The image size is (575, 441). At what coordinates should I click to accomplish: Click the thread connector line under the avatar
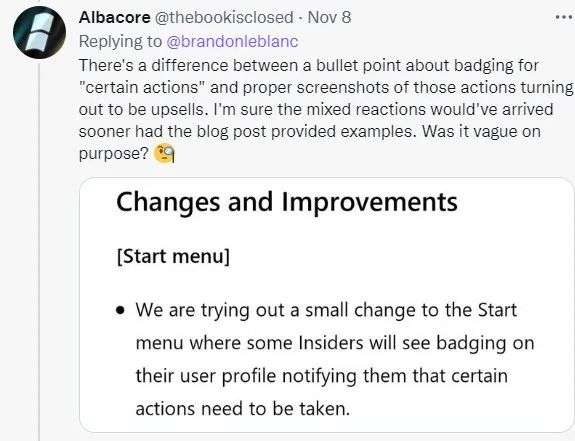click(39, 251)
